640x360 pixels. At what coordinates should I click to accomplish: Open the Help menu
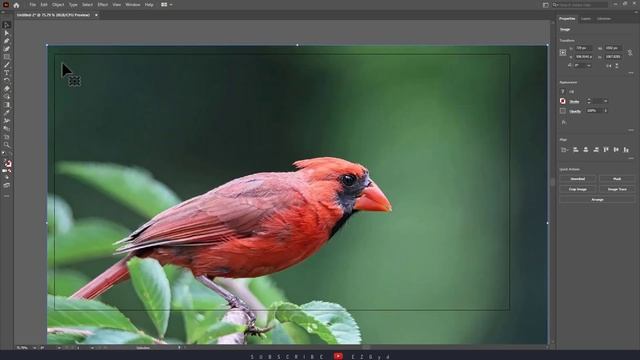coord(149,5)
